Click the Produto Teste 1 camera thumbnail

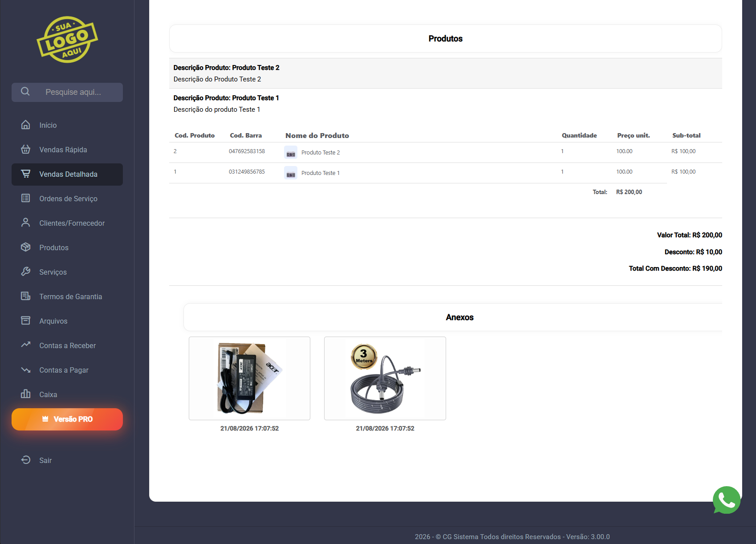point(291,173)
